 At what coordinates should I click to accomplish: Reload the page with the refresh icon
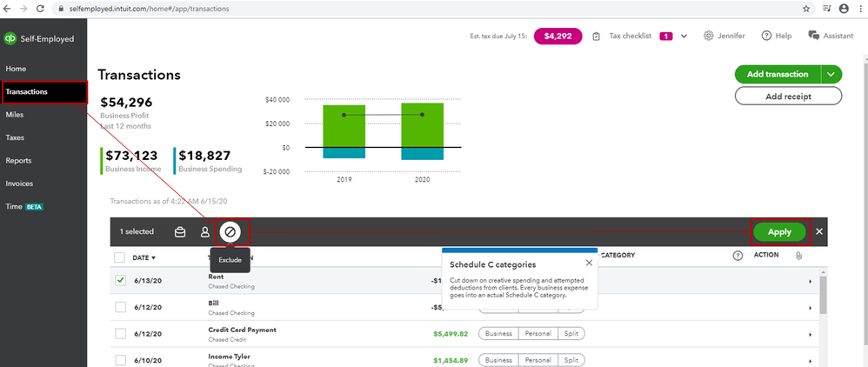click(x=40, y=9)
